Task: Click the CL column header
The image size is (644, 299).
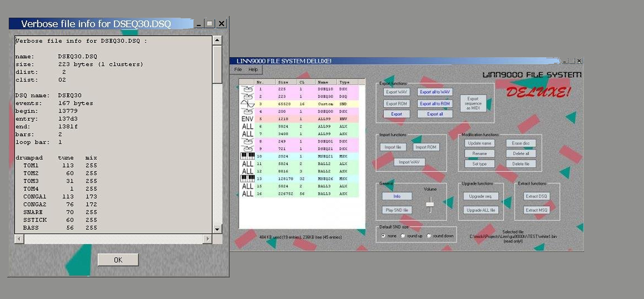Action: [x=306, y=82]
